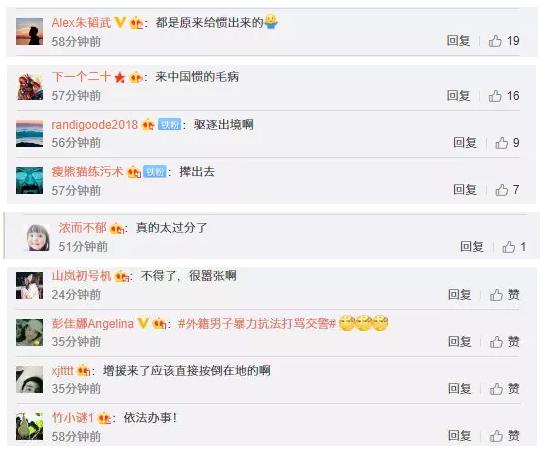Click the verified V badge beside Alex朱韬武
Screen dimensions: 544x456
[120, 23]
